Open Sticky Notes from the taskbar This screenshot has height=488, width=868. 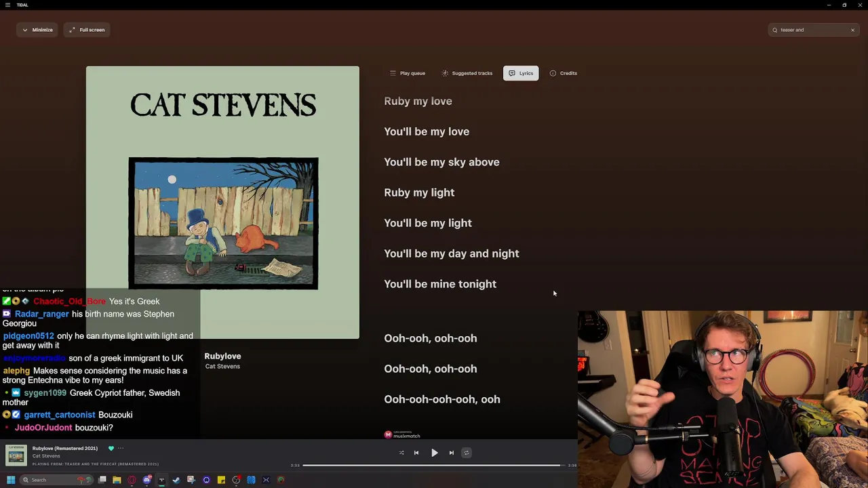221,480
